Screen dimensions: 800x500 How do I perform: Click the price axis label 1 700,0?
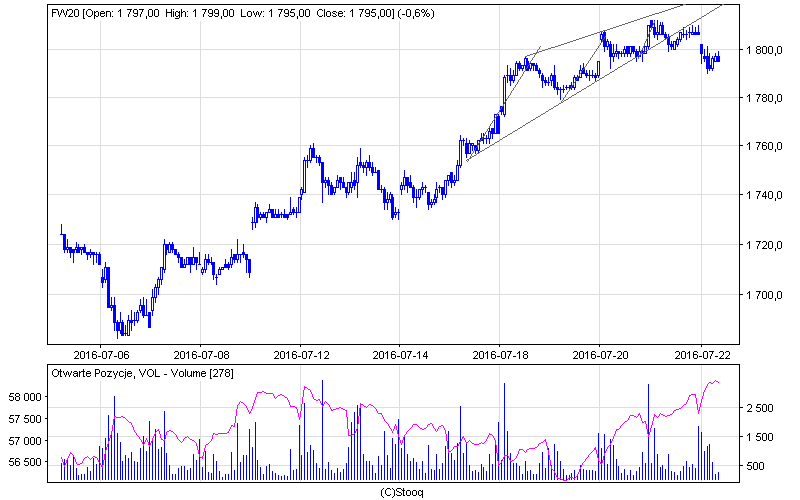click(764, 295)
